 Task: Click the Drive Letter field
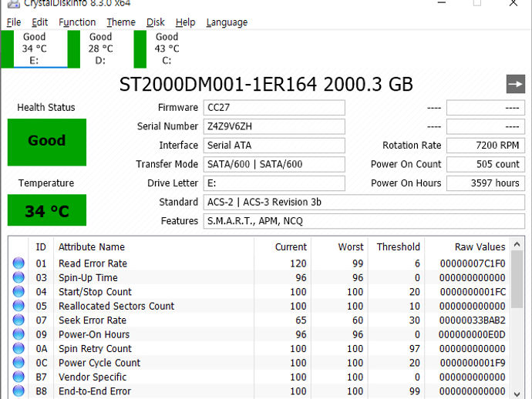coord(274,183)
